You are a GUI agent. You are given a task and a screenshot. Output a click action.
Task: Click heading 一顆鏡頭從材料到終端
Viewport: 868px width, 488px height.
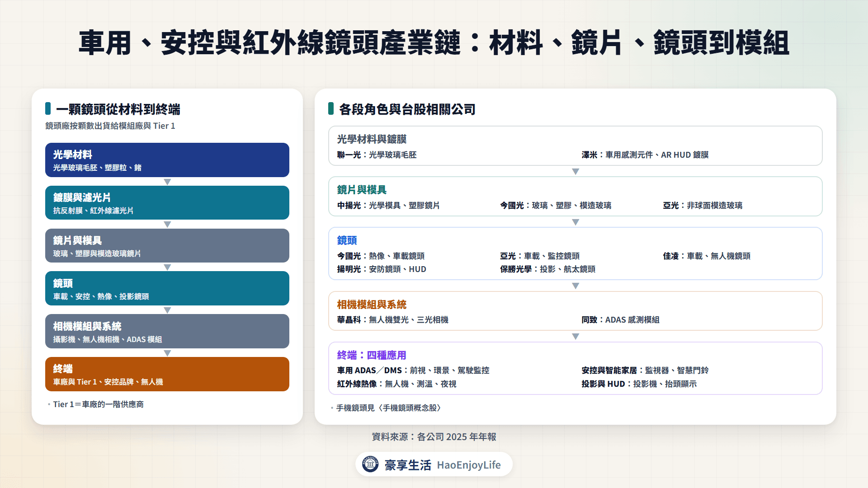tap(118, 109)
